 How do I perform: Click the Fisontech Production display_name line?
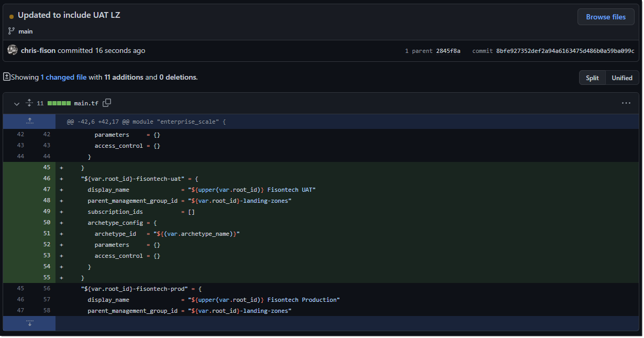pos(214,300)
